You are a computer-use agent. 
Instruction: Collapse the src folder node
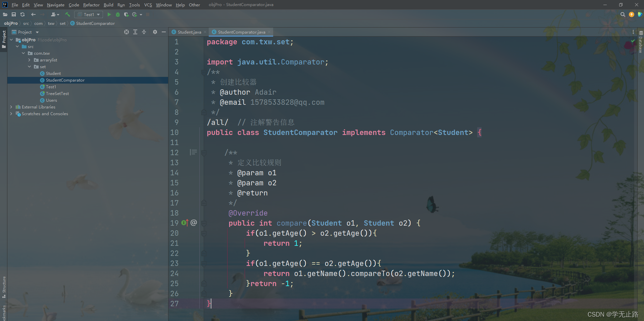pos(17,46)
